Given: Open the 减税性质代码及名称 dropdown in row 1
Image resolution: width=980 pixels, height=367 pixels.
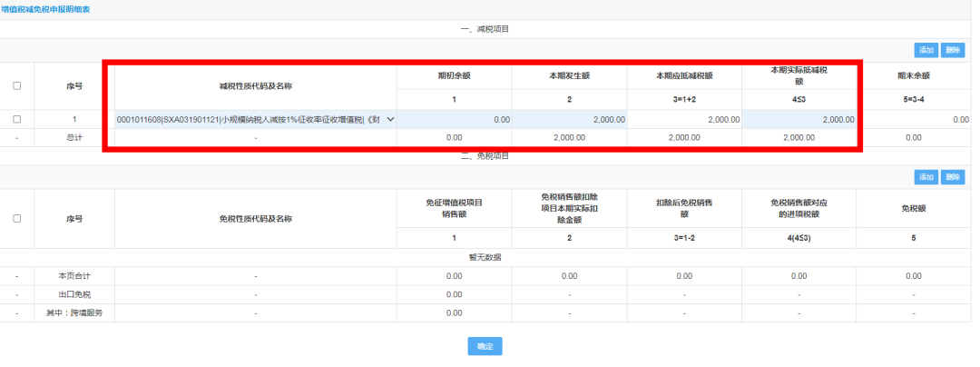Looking at the screenshot, I should pyautogui.click(x=254, y=119).
